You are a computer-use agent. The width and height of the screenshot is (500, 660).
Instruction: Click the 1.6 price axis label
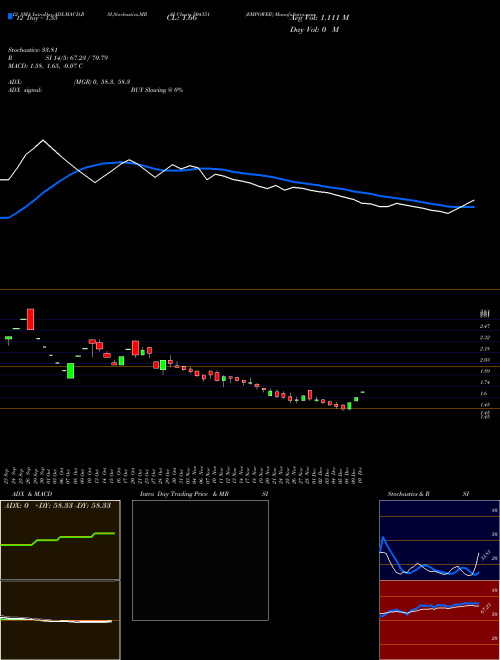click(x=484, y=394)
